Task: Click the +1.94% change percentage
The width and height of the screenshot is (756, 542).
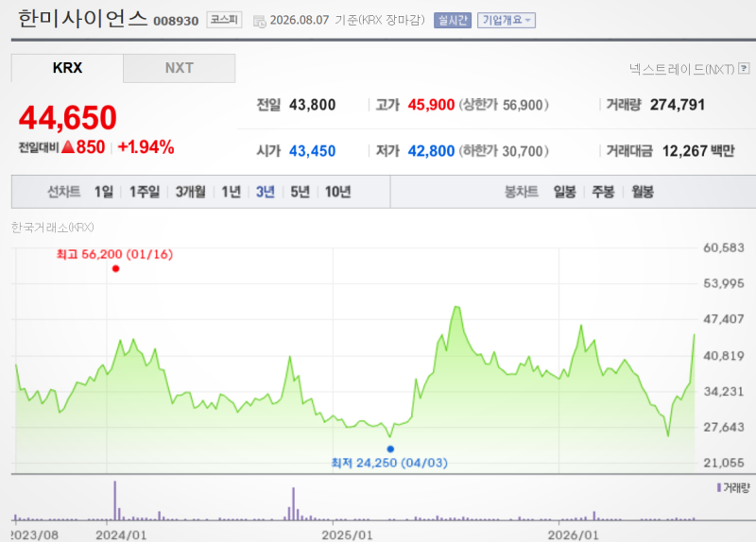Action: click(146, 147)
